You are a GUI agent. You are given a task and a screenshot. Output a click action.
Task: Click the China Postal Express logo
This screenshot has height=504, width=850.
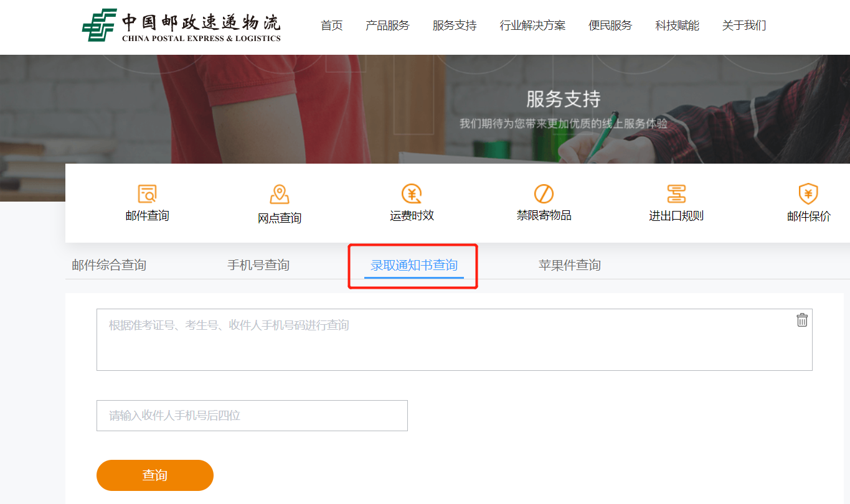coord(181,26)
